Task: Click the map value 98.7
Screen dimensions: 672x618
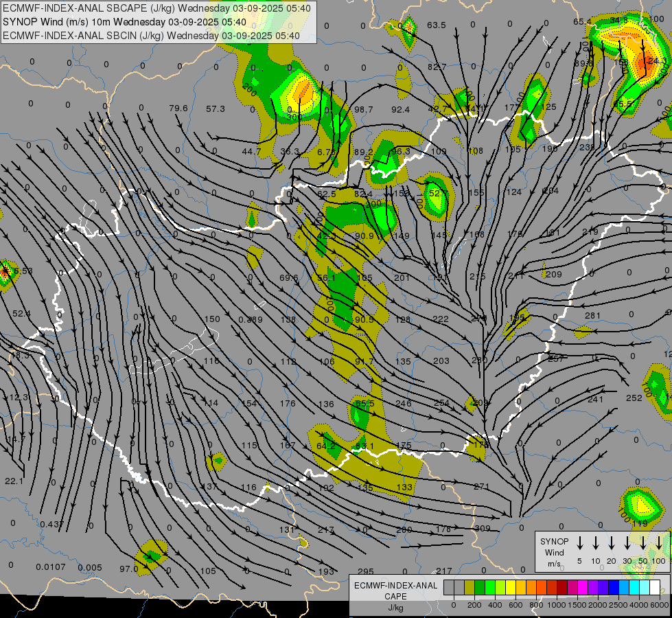Action: pyautogui.click(x=363, y=110)
